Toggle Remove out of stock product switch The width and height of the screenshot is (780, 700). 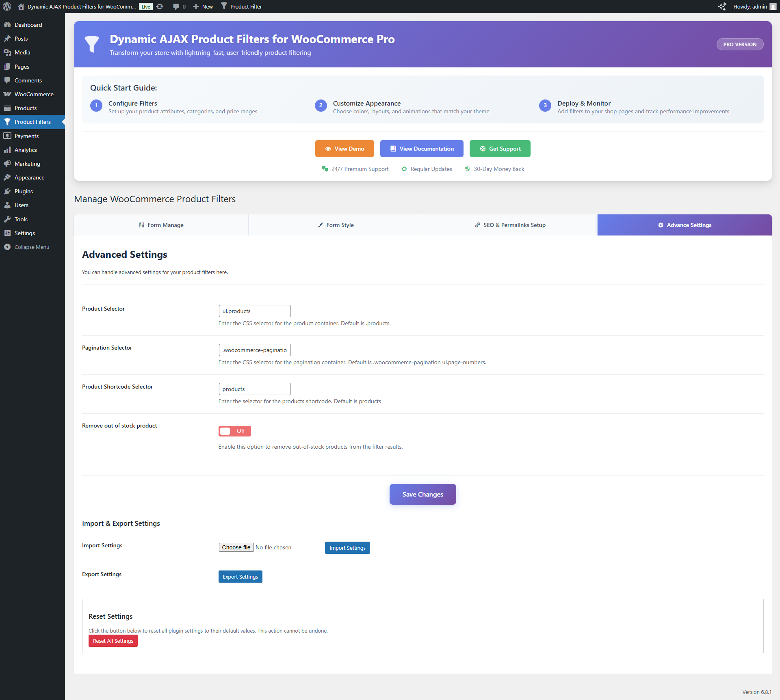pyautogui.click(x=234, y=431)
